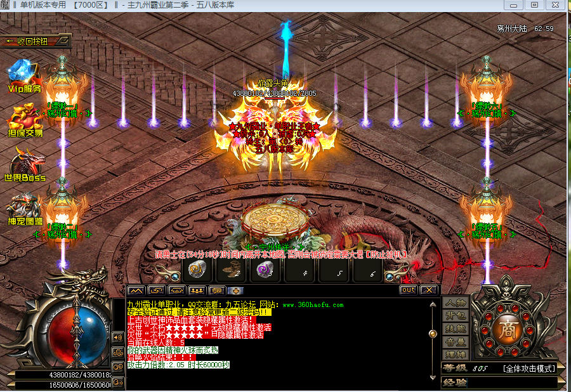
Task: Toggle the voice icon at bottom left
Action: pos(118,382)
